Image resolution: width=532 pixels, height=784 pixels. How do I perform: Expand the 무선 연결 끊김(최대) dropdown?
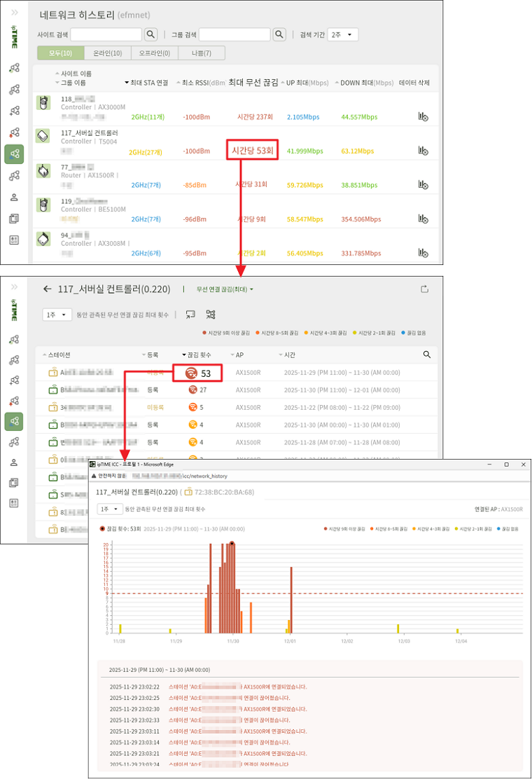(x=225, y=289)
